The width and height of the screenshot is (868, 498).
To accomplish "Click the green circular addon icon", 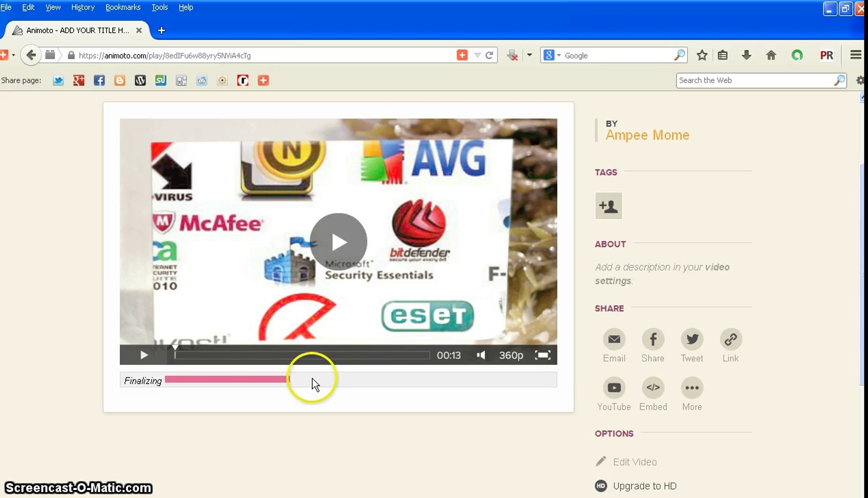I will point(797,55).
